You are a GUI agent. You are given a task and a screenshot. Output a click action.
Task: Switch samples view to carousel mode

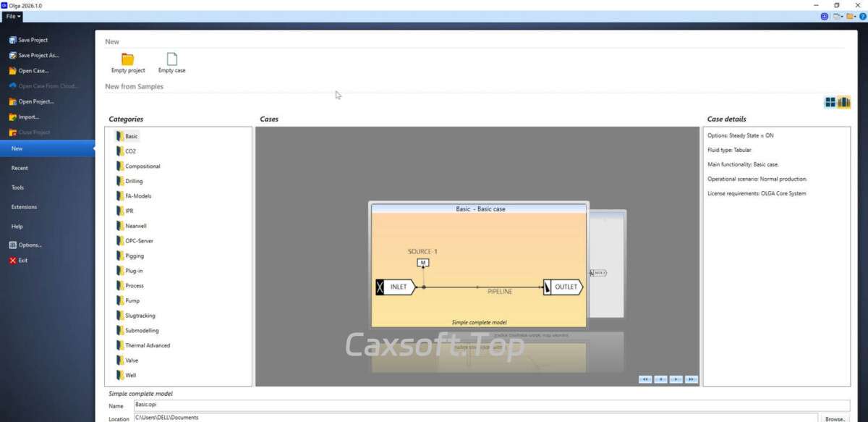click(843, 103)
